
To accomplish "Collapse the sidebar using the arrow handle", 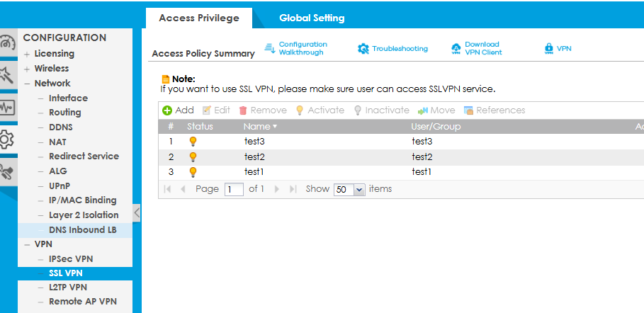I will tap(137, 212).
